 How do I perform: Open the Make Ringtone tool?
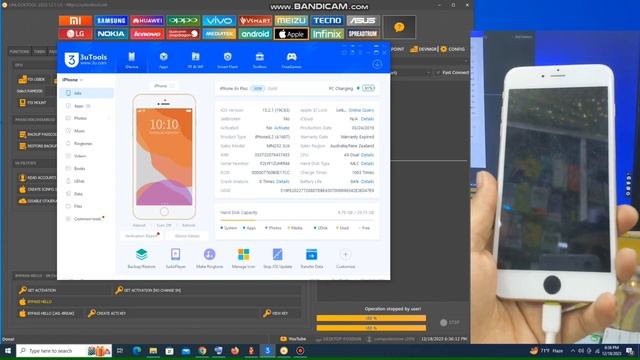[x=209, y=258]
